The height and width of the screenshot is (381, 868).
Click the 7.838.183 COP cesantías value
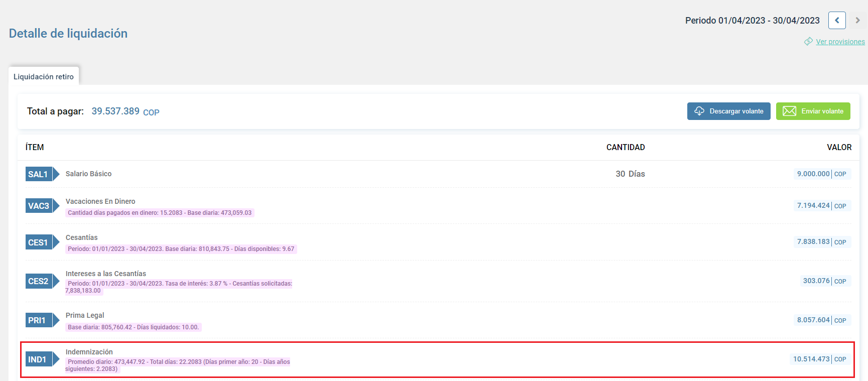tap(822, 241)
